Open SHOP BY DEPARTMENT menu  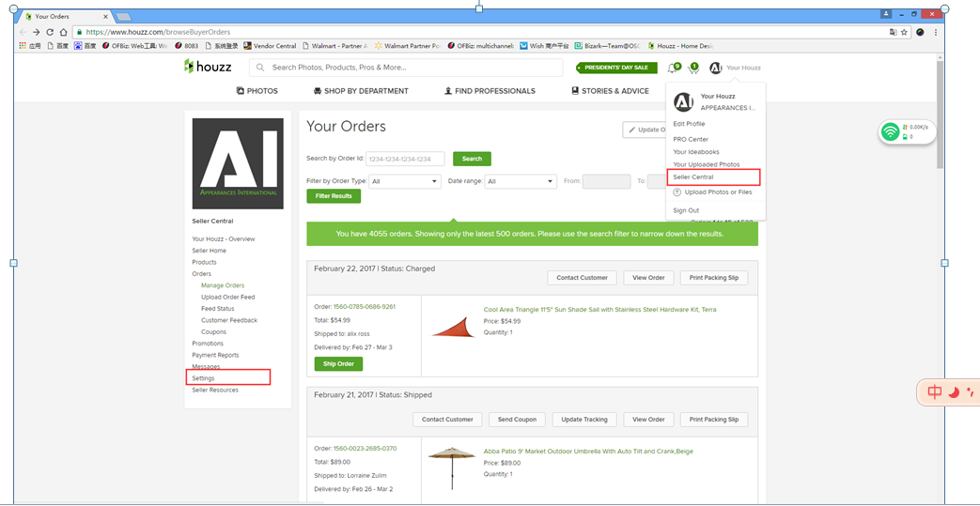coord(361,90)
